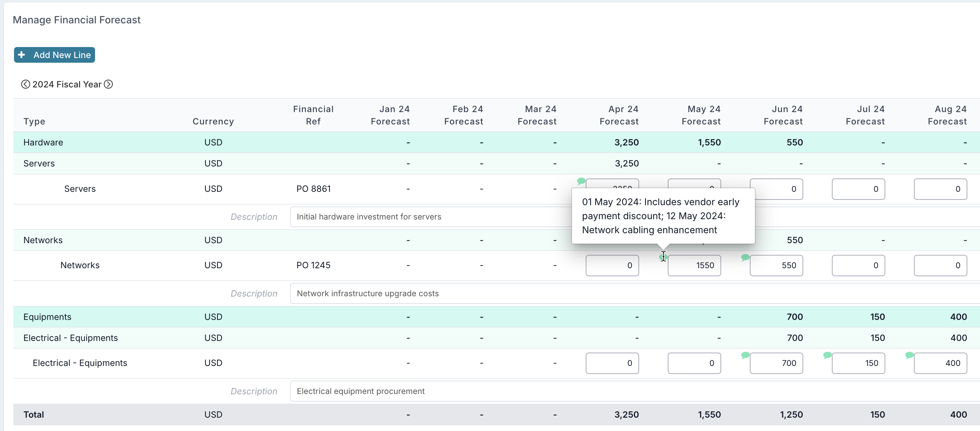Click the Jan 24 Forecast column header
The width and height of the screenshot is (980, 431).
coord(390,115)
